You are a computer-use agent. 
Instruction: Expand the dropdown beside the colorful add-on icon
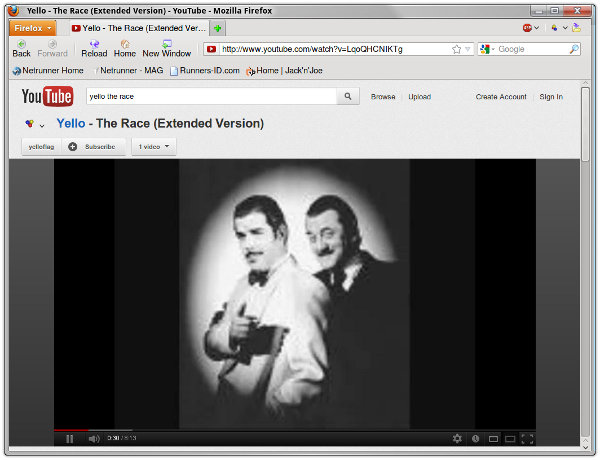(x=565, y=28)
